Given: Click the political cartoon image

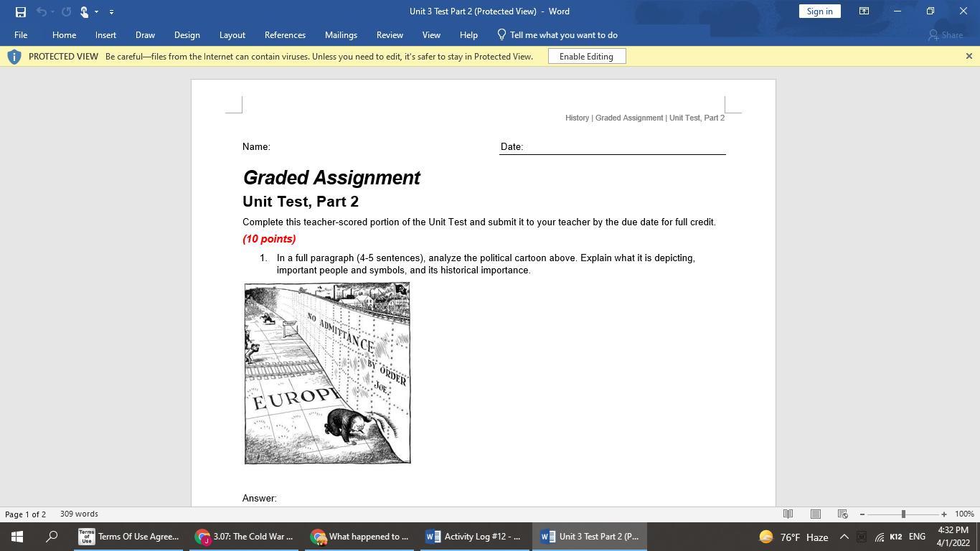Looking at the screenshot, I should coord(327,373).
